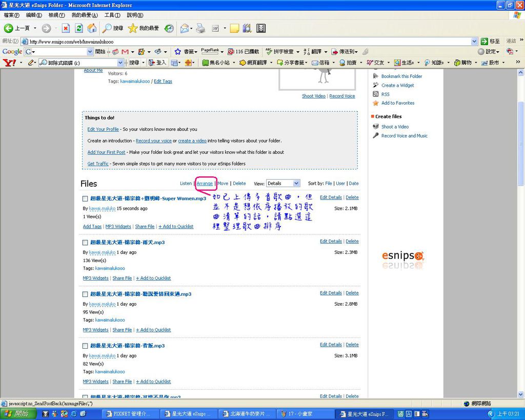Image resolution: width=525 pixels, height=420 pixels.
Task: Click the Arrange link above files
Action: [x=205, y=184]
